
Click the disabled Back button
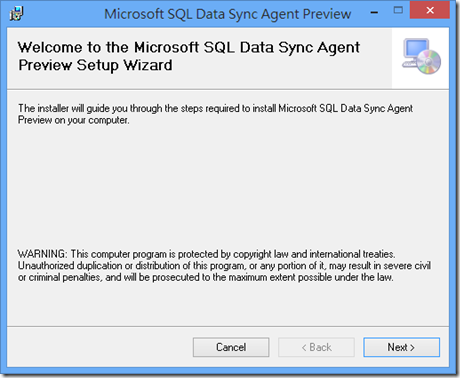tap(316, 347)
